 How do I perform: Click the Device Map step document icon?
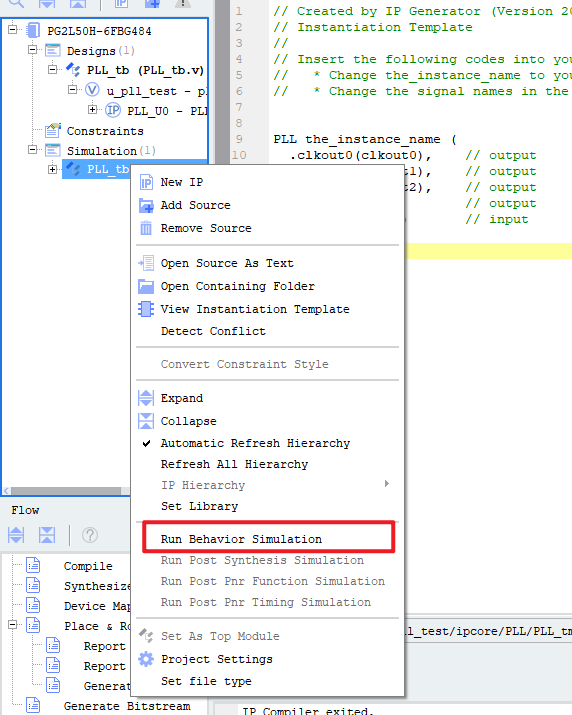33,606
